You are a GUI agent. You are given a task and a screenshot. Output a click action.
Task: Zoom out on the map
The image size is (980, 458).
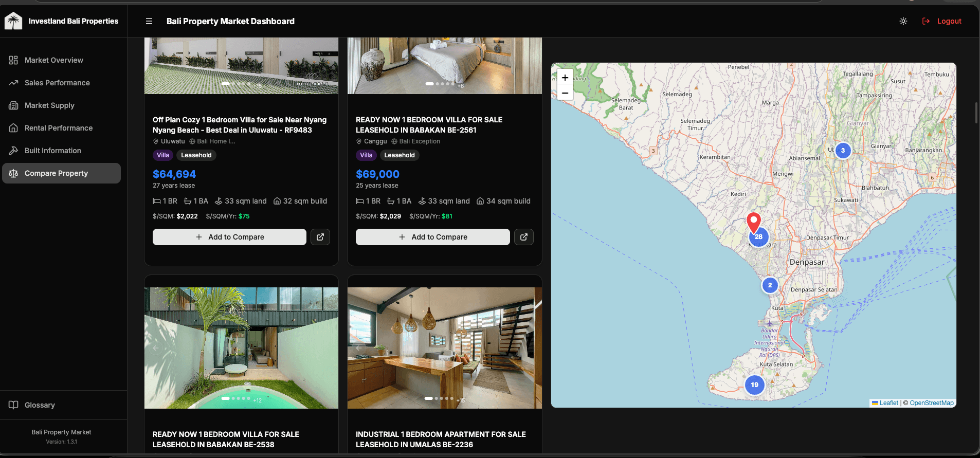click(565, 93)
